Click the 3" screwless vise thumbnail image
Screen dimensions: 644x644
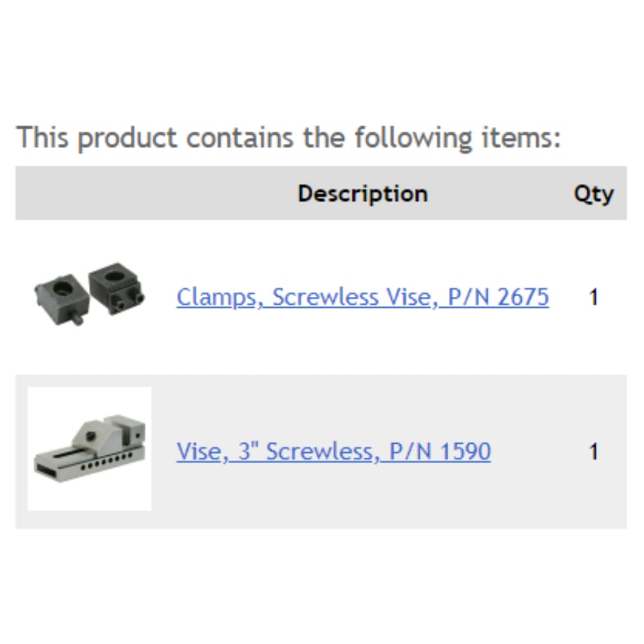(90, 448)
